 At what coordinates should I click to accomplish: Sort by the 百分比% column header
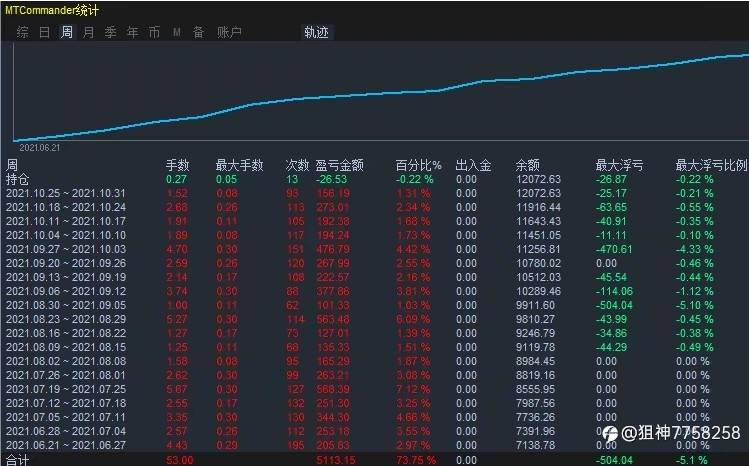click(418, 165)
